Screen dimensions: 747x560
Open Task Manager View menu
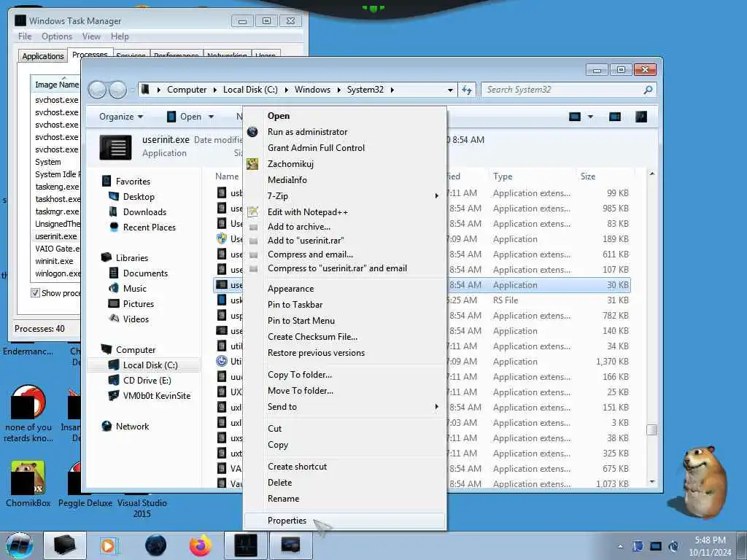pos(91,36)
